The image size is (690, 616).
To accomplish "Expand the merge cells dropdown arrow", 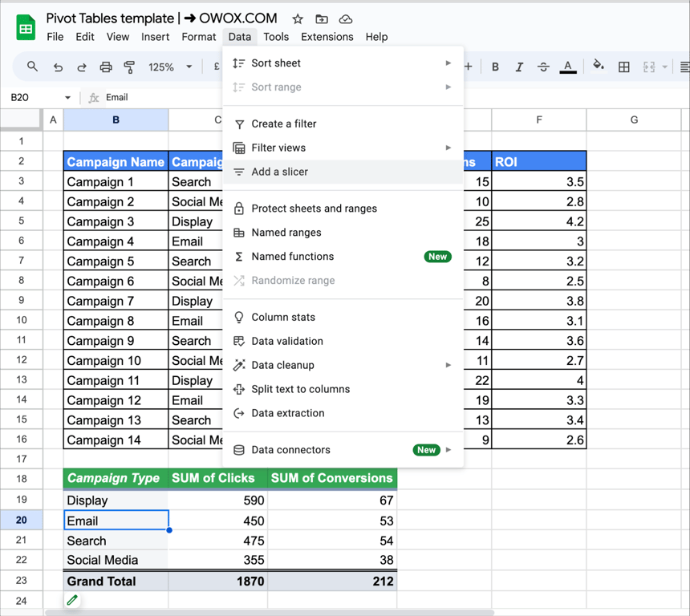I will click(x=664, y=67).
